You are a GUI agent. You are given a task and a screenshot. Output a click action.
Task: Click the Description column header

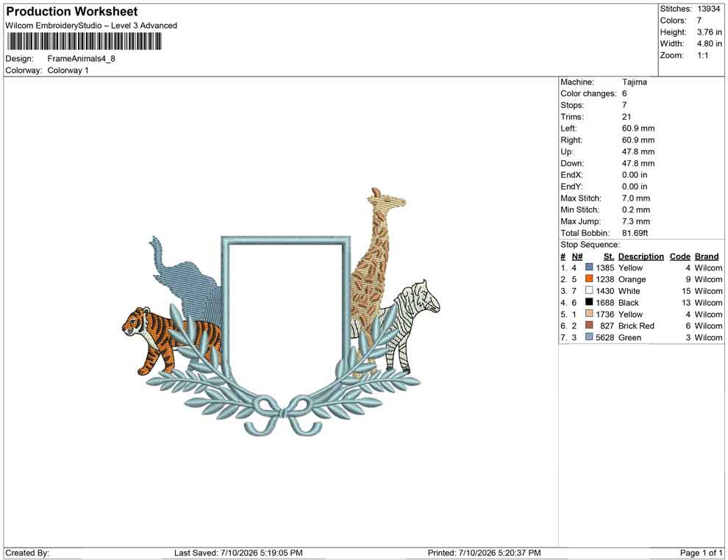coord(641,256)
